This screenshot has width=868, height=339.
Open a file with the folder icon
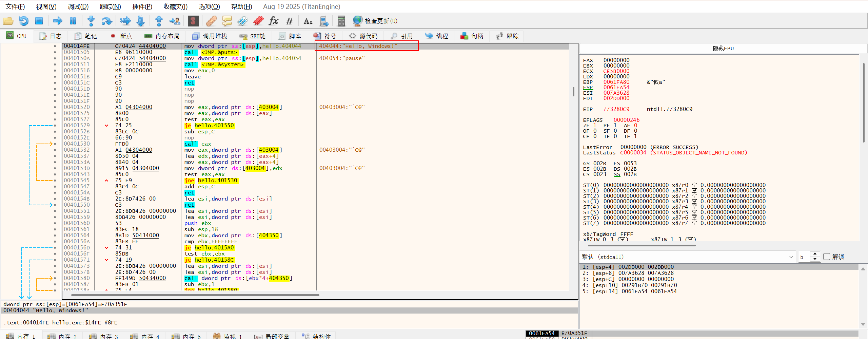coord(8,21)
